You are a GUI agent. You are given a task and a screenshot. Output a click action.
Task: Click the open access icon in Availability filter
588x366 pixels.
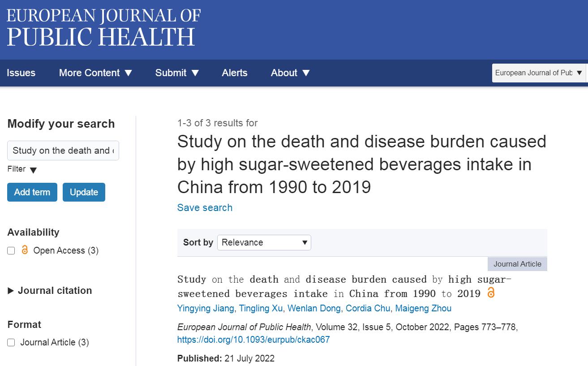25,250
